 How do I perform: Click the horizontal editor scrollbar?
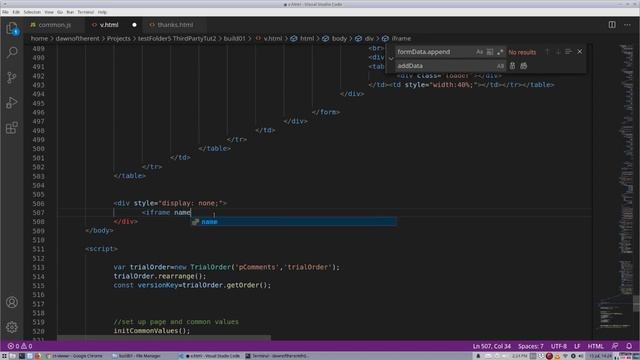pos(163,338)
